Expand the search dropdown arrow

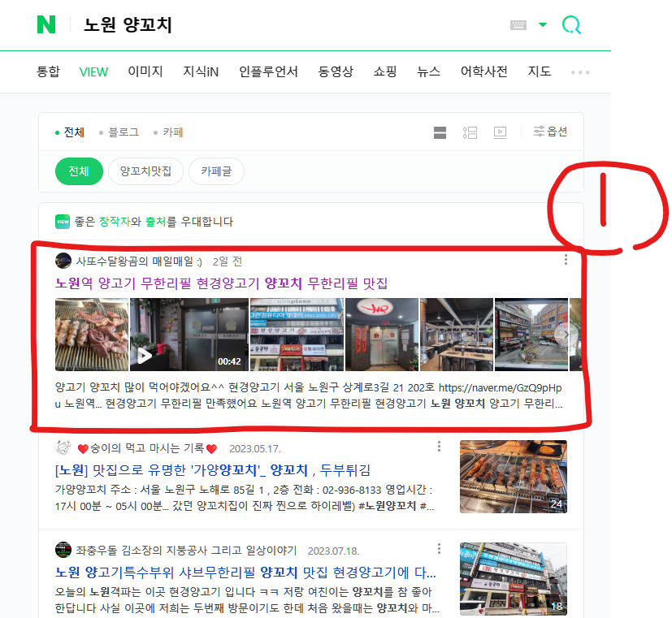click(543, 24)
